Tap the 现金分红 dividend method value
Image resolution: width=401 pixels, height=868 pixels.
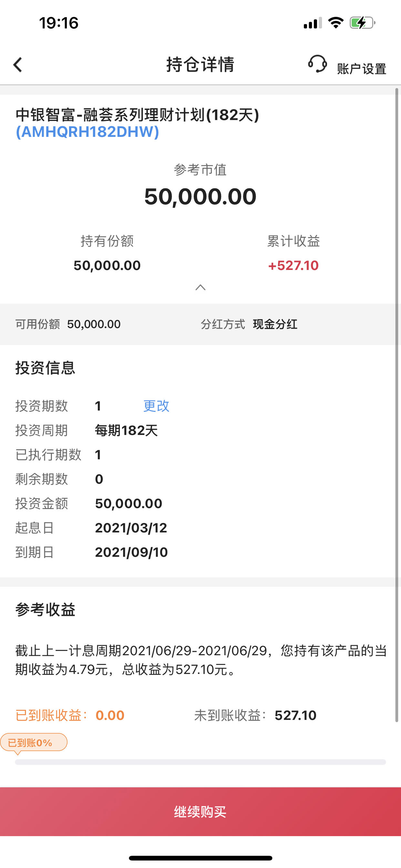(275, 324)
